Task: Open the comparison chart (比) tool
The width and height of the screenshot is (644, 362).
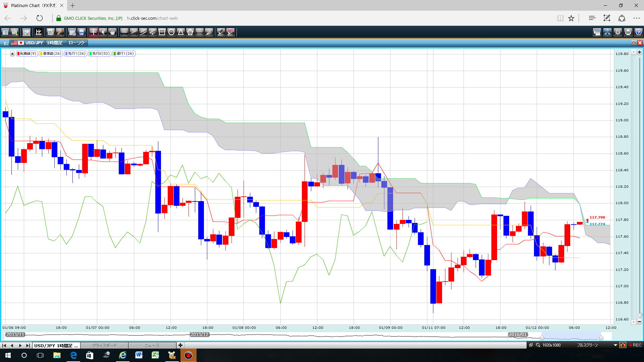Action: coord(39,32)
